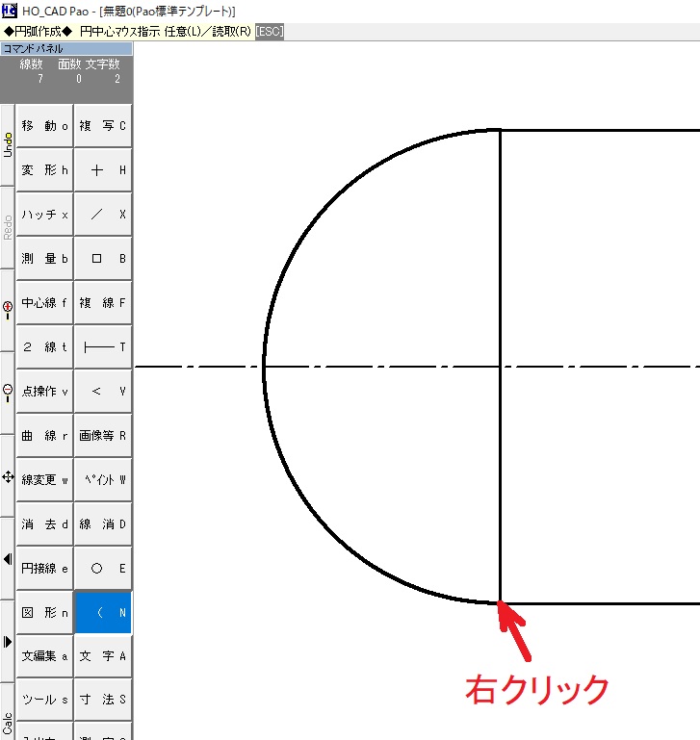
Task: Pick the diagonal line tool (X)
Action: [x=103, y=214]
